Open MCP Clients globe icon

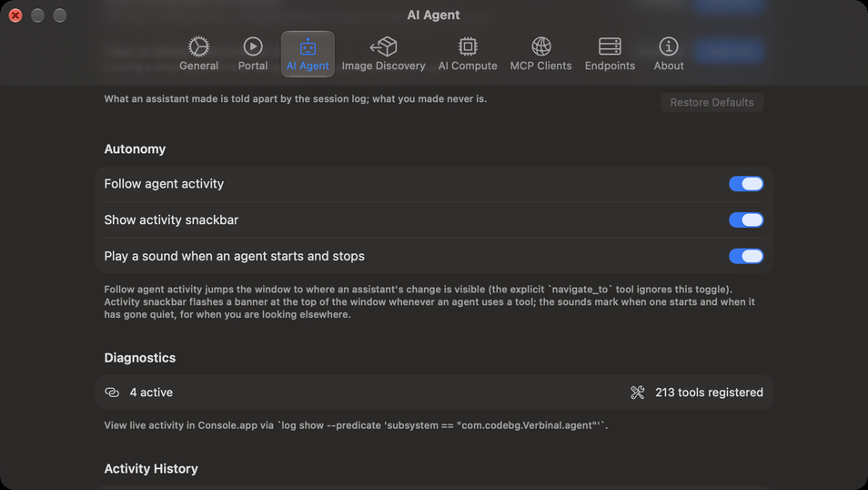pyautogui.click(x=540, y=46)
